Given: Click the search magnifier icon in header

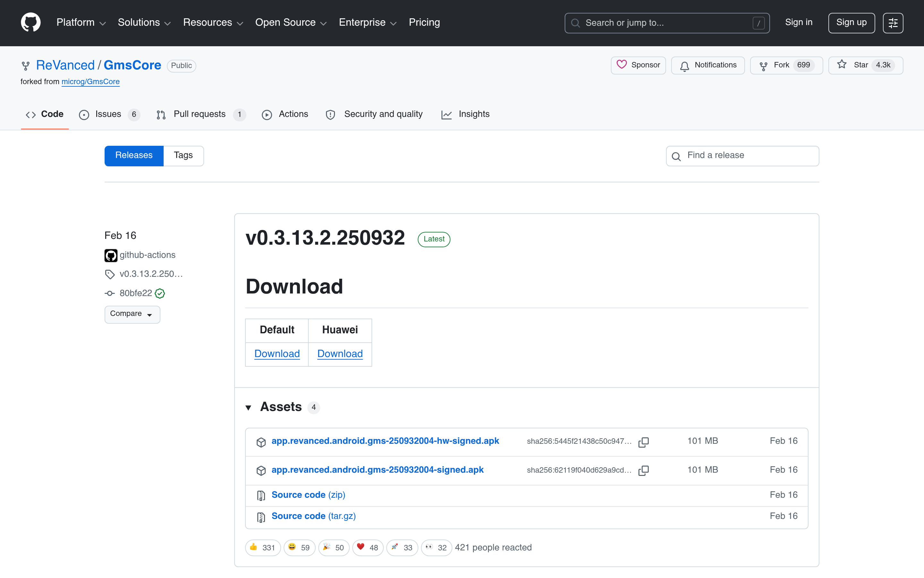Looking at the screenshot, I should coord(575,23).
